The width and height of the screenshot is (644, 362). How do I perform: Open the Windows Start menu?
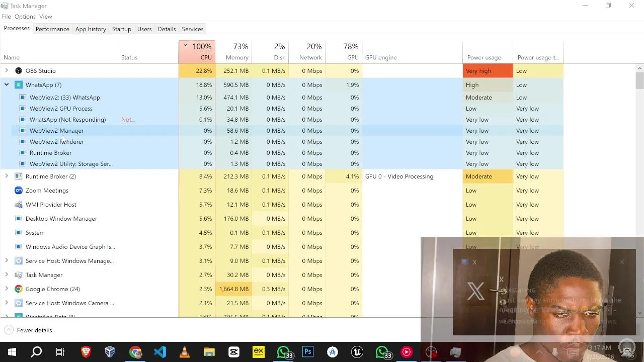pyautogui.click(x=12, y=352)
